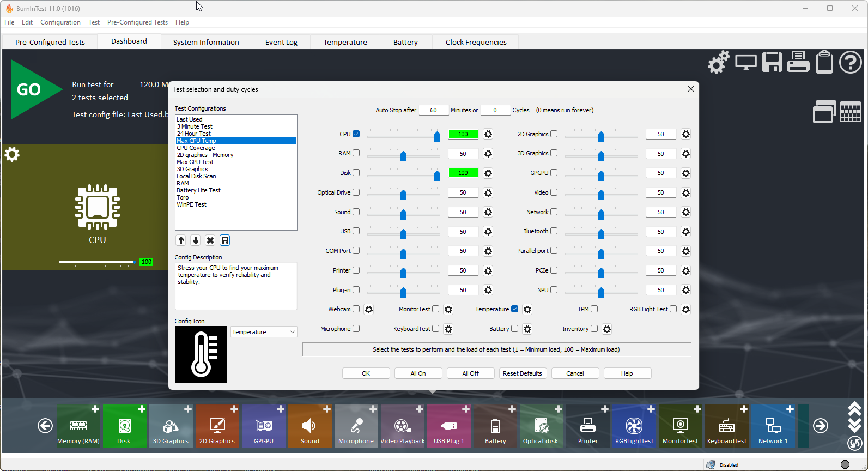The height and width of the screenshot is (471, 868).
Task: Click the floppy disk save icon in toolbar
Action: (772, 62)
